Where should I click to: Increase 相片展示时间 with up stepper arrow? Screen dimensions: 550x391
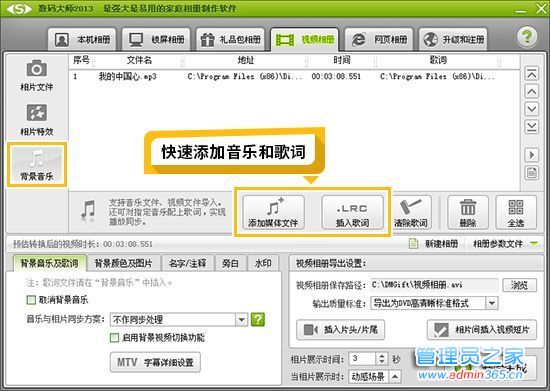click(382, 356)
